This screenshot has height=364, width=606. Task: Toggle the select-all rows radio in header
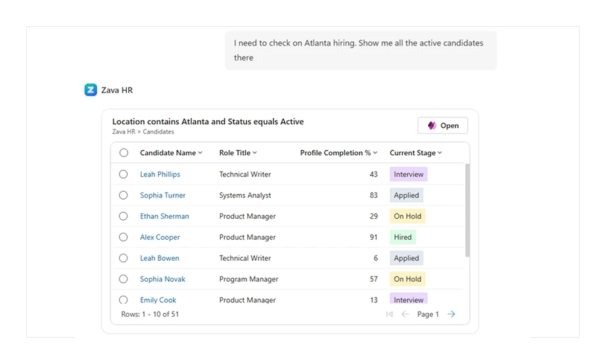pyautogui.click(x=124, y=153)
